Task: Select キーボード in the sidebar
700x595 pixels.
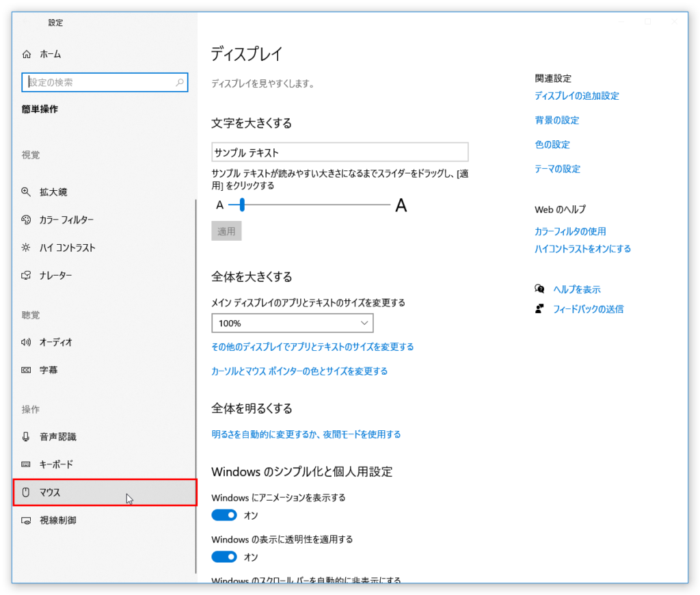Action: [x=104, y=464]
